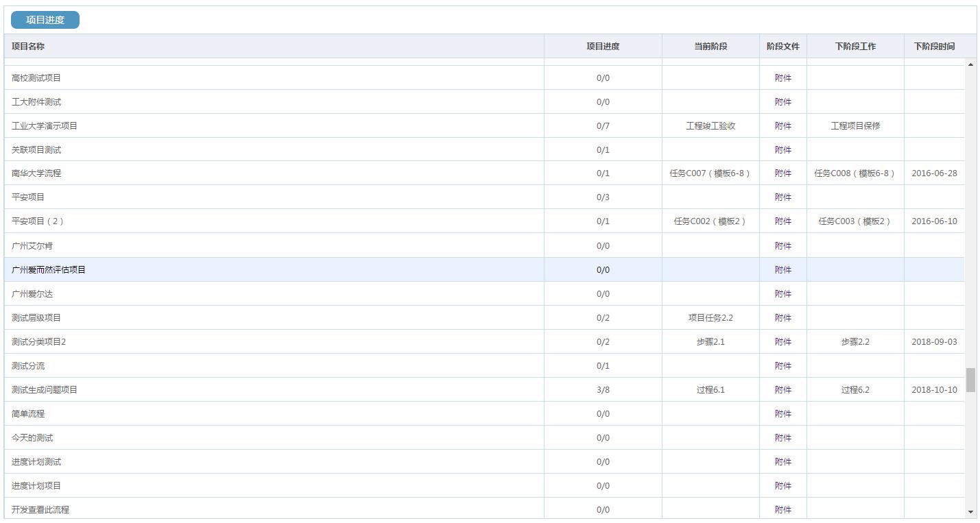
Task: Click the 2018-10-10 date cell
Action: pyautogui.click(x=934, y=390)
